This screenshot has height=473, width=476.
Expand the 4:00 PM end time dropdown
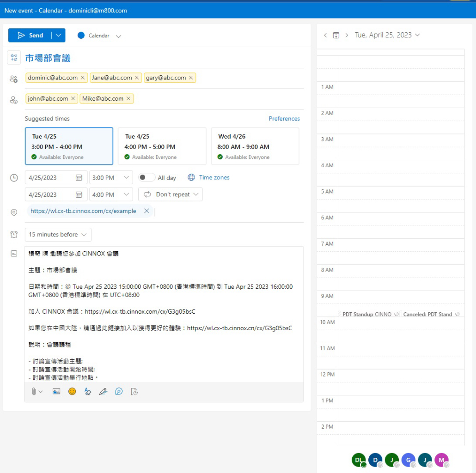(126, 194)
